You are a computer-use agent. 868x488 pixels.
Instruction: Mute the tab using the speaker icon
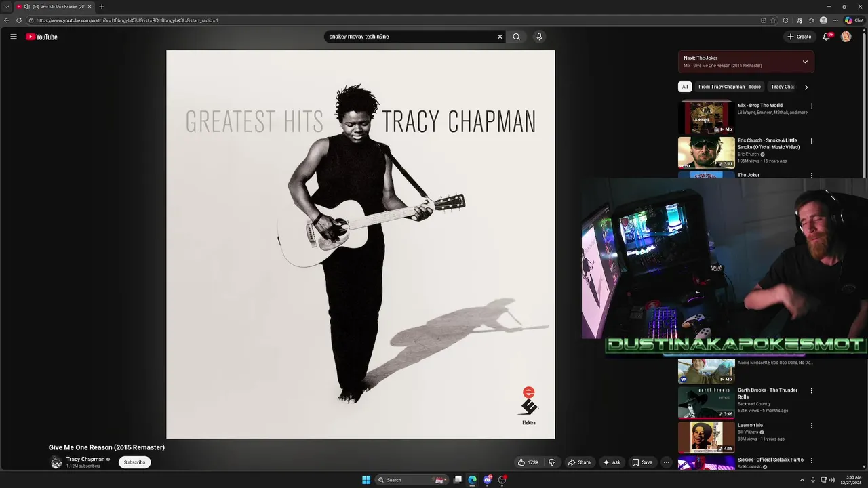(27, 7)
